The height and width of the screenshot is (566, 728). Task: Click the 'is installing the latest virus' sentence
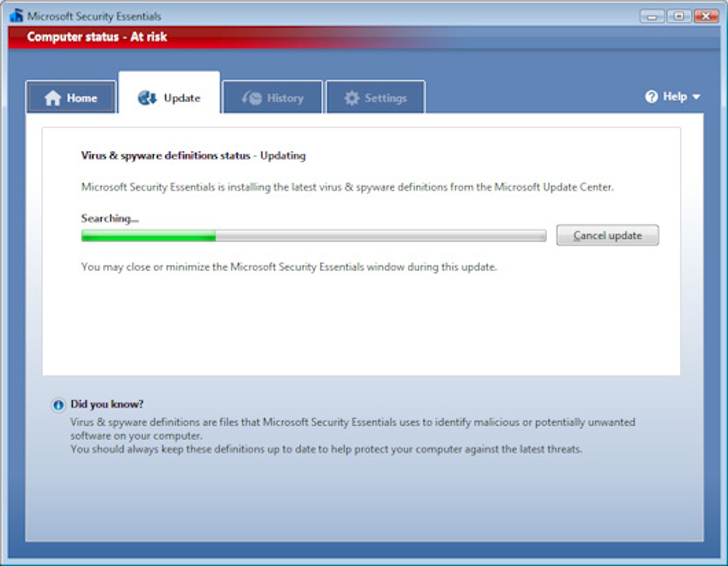click(347, 187)
